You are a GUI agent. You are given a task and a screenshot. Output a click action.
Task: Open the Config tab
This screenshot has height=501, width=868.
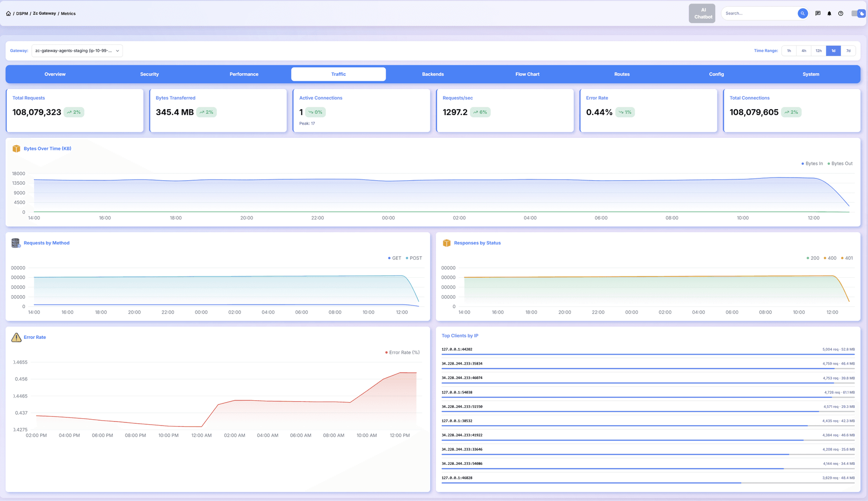coord(717,74)
